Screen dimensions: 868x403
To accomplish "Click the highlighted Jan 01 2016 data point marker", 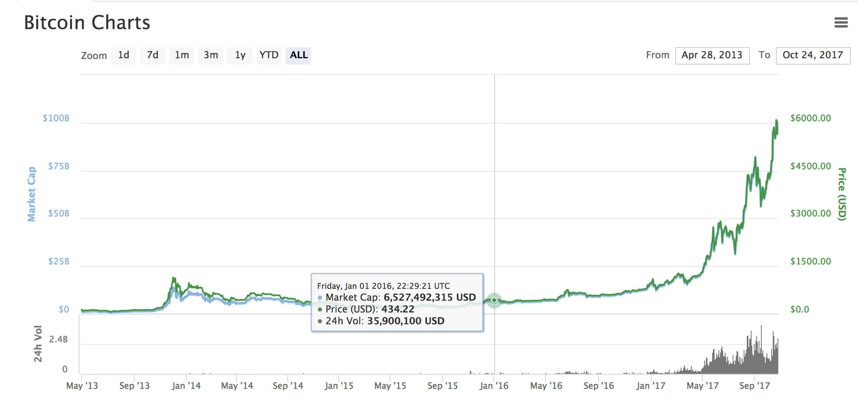I will pos(494,301).
